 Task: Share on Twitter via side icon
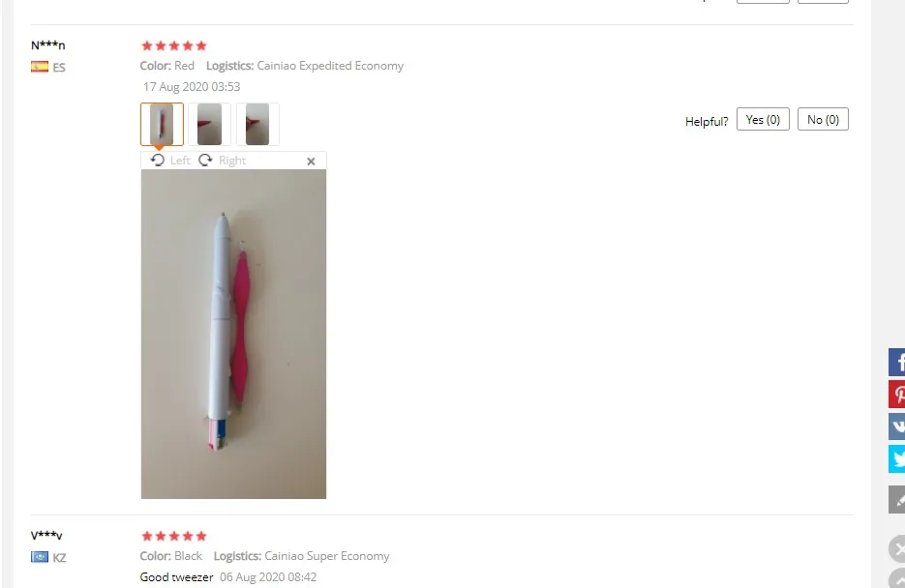pos(897,458)
